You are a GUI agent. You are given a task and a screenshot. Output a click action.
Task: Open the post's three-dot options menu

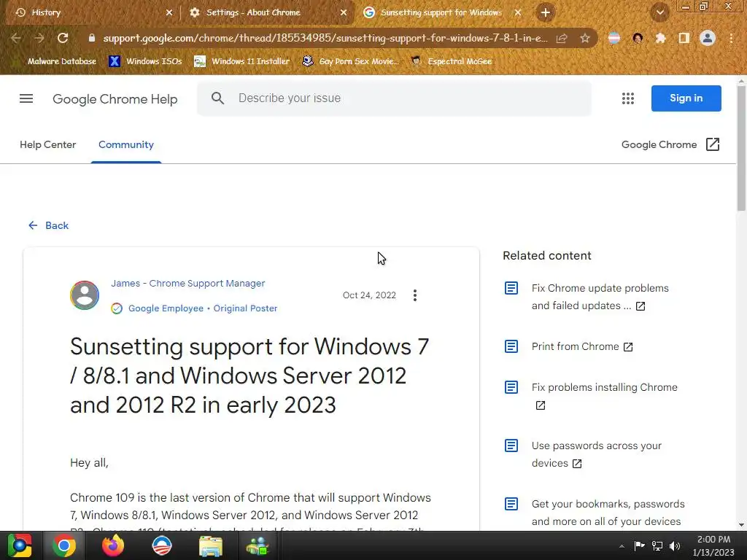[x=415, y=295]
